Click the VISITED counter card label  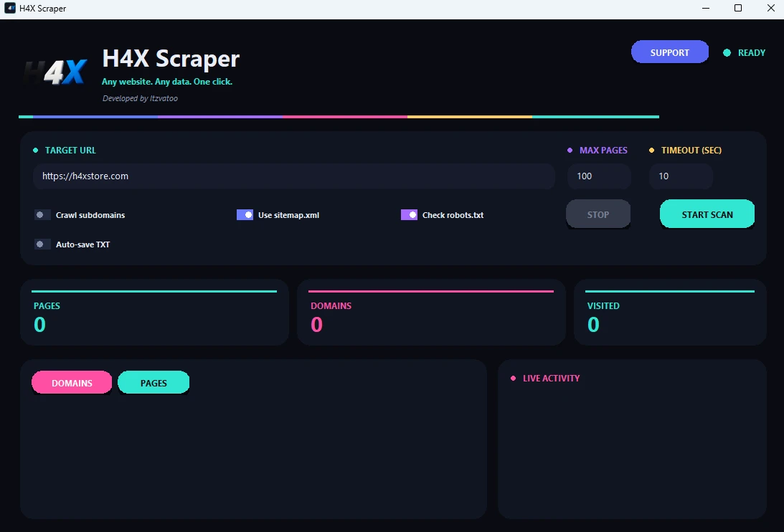[x=603, y=305]
